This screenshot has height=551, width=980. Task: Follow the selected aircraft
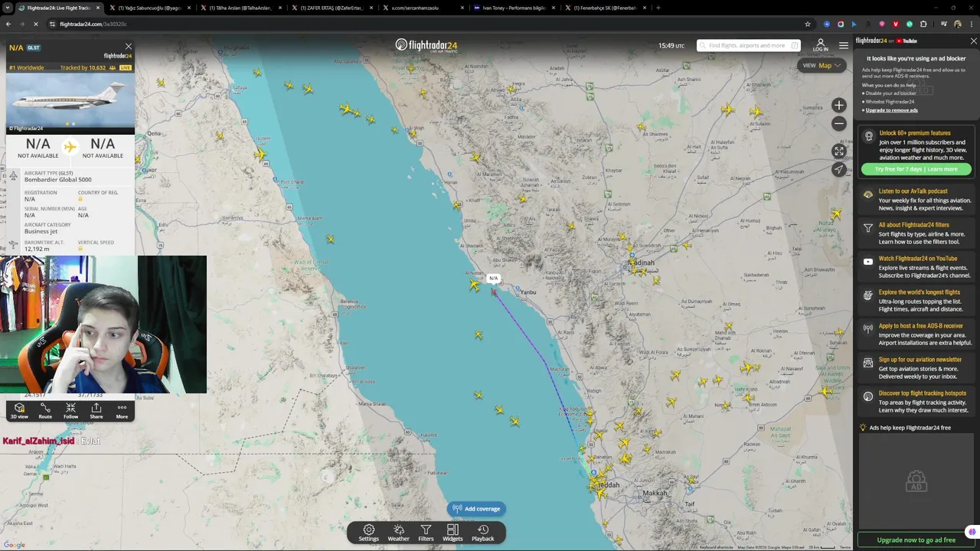pyautogui.click(x=70, y=411)
